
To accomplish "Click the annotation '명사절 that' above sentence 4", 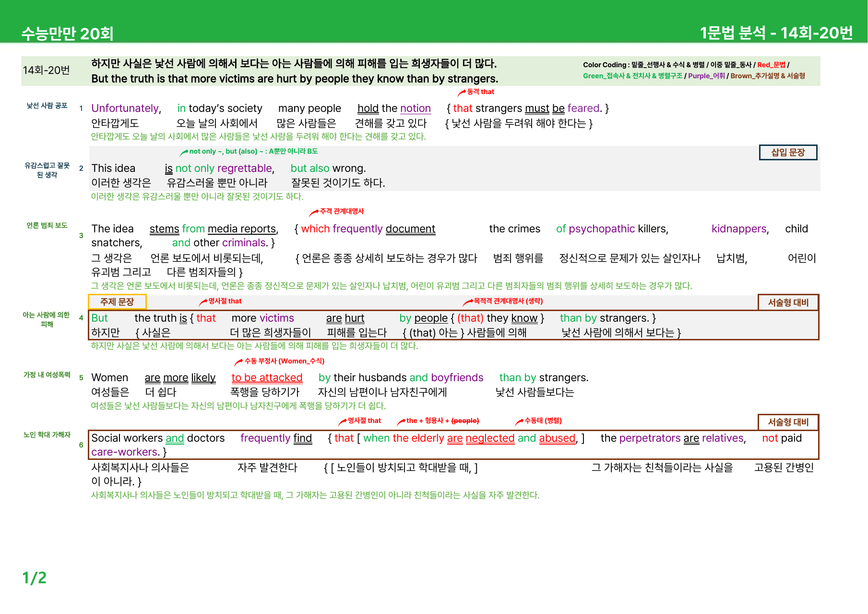I will click(225, 301).
